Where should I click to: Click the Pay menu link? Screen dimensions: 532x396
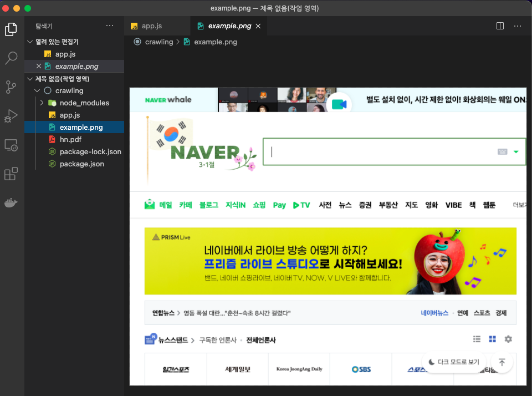(x=279, y=205)
